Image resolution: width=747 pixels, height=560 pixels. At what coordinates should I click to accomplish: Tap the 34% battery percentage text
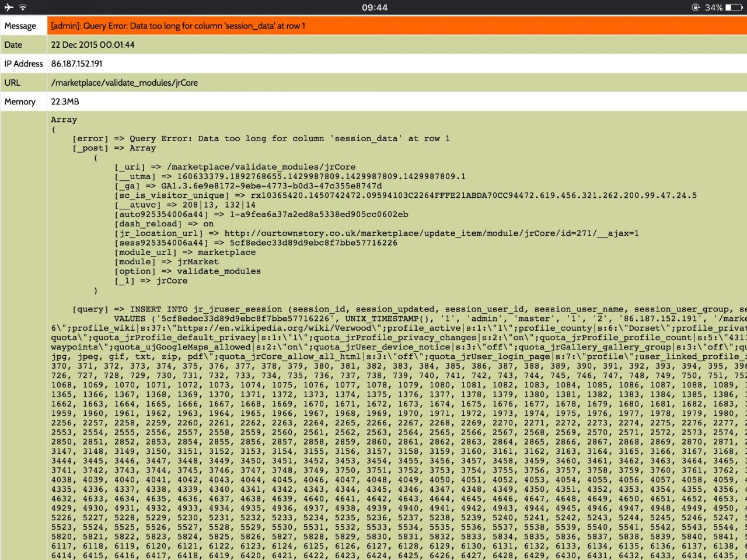point(713,8)
